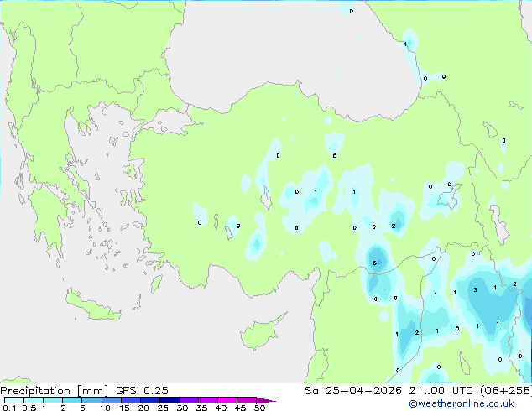Click the date 'Sa 25-04-2026' text
Screen dimensions: 532x411
pyautogui.click(x=353, y=391)
